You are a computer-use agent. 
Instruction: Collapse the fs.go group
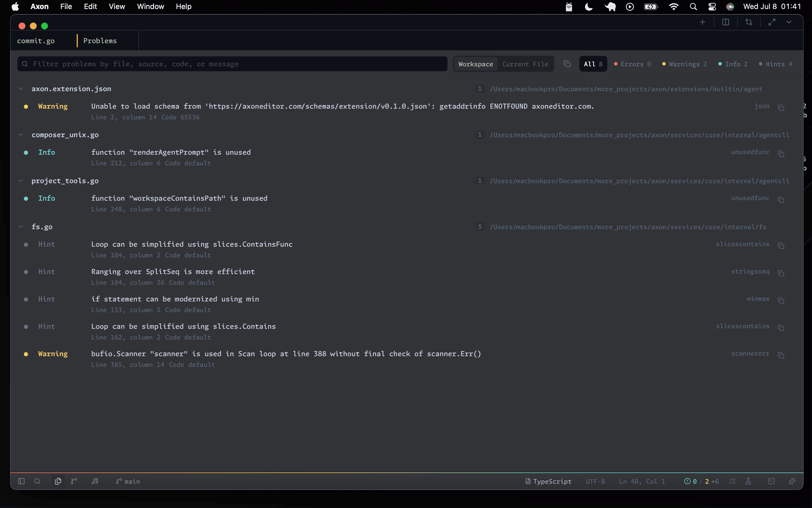click(x=21, y=227)
